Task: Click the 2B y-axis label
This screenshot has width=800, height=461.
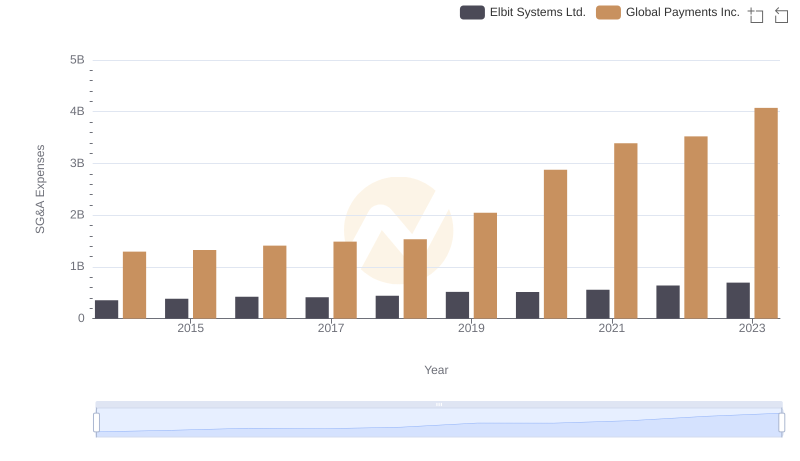Action: pos(77,215)
